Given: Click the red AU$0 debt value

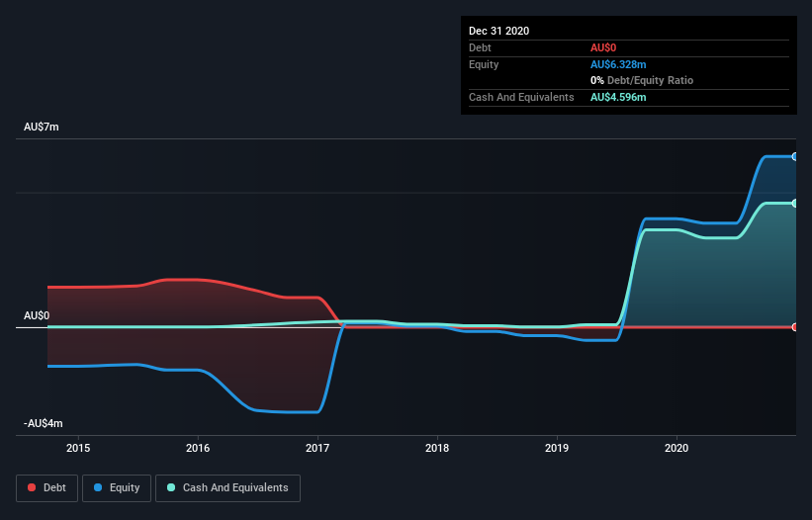Looking at the screenshot, I should tap(603, 47).
